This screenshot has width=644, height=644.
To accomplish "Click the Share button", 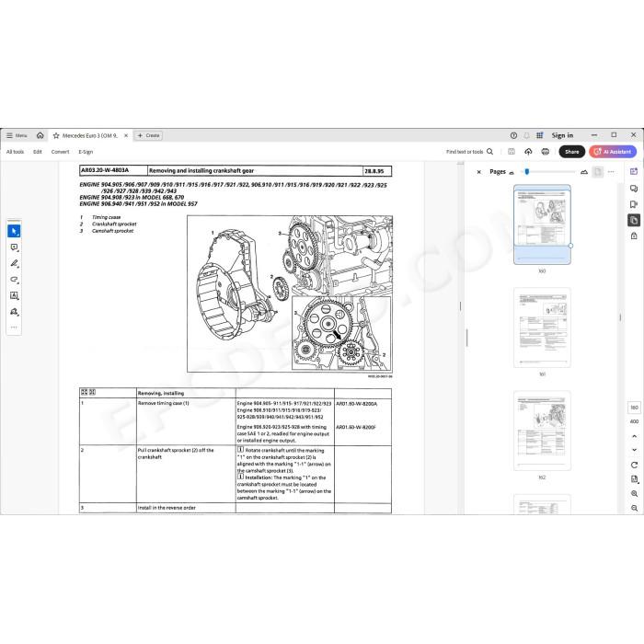I will [x=571, y=152].
